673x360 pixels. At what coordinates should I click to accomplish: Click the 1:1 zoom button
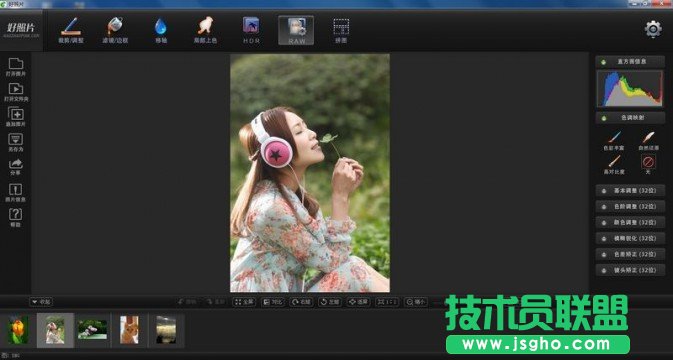coord(387,302)
